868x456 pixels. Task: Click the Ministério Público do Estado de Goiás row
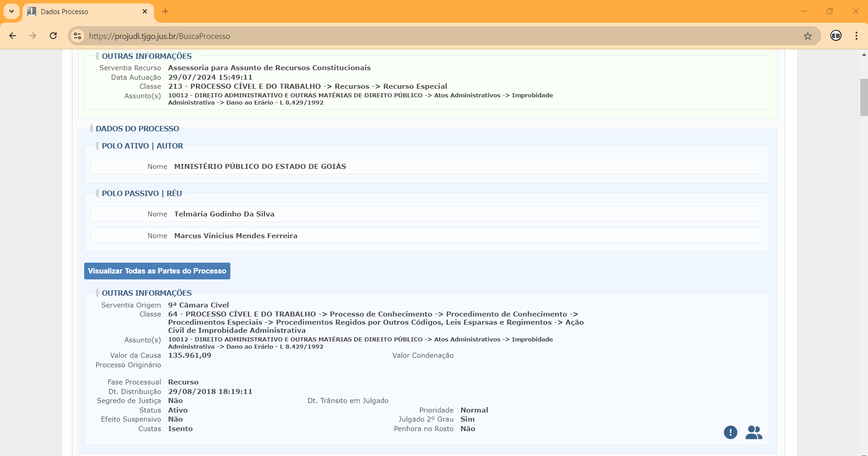click(425, 167)
